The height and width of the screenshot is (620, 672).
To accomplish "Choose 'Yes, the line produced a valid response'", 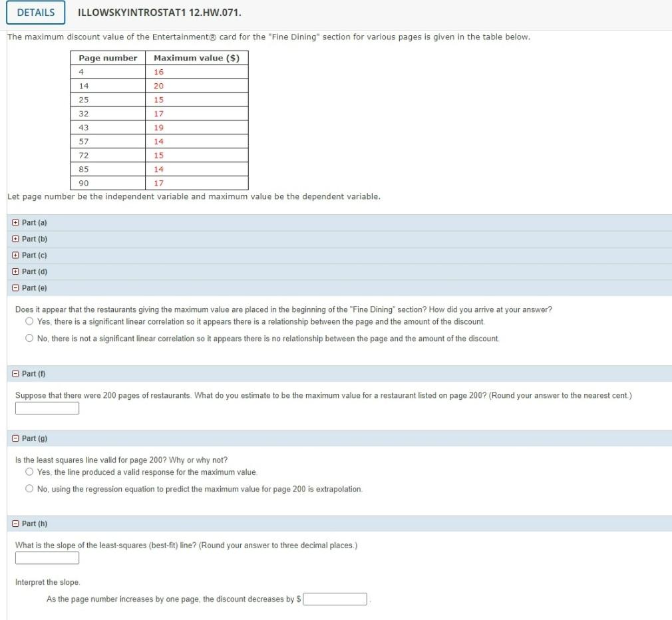I will tap(29, 472).
